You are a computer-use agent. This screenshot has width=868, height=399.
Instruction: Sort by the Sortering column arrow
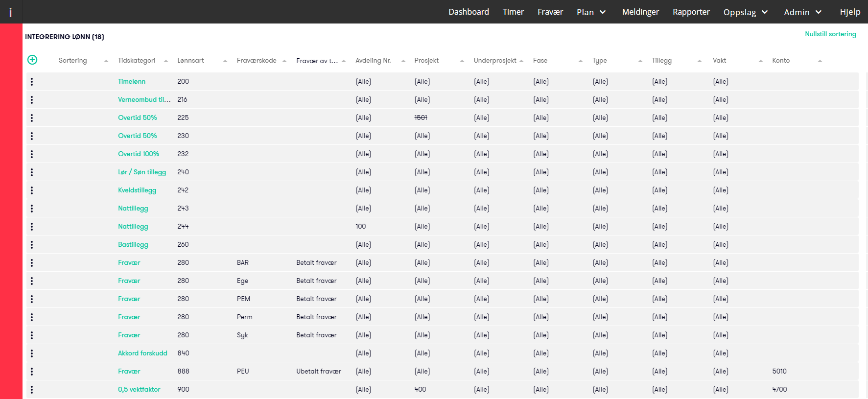(x=106, y=61)
